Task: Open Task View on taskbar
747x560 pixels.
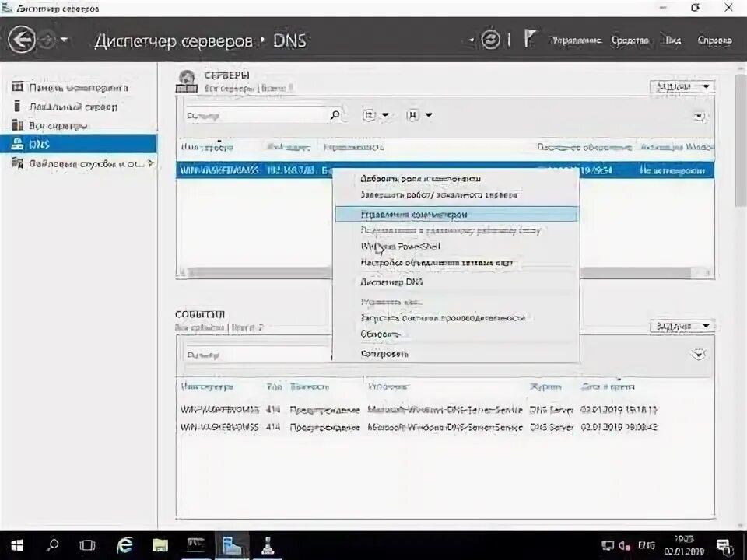Action: click(x=87, y=545)
